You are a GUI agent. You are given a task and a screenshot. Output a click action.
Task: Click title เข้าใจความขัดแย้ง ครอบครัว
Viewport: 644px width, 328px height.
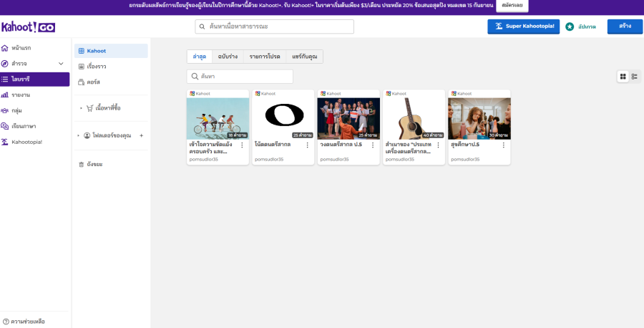[210, 148]
